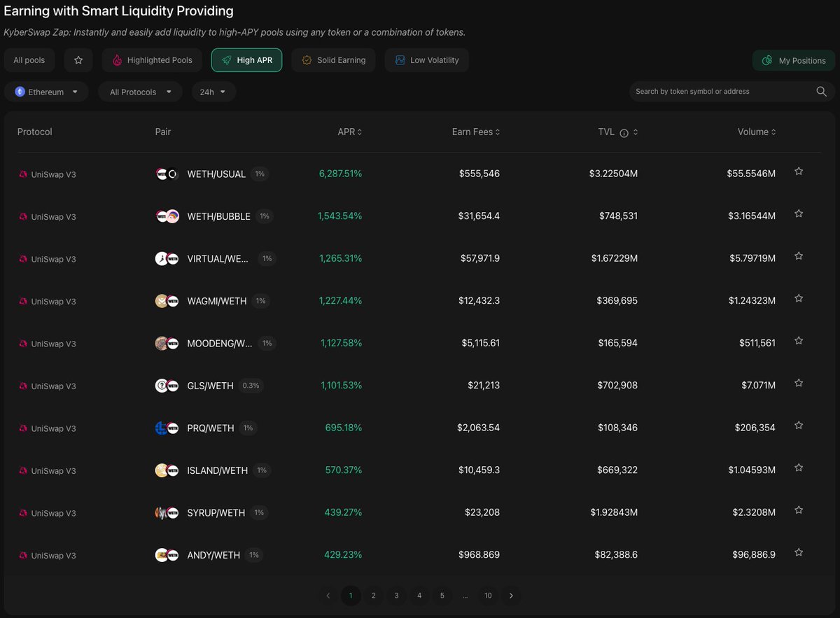Screen dimensions: 840x618
Task: Click the GLS/WETH token pair icon
Action: tap(167, 386)
